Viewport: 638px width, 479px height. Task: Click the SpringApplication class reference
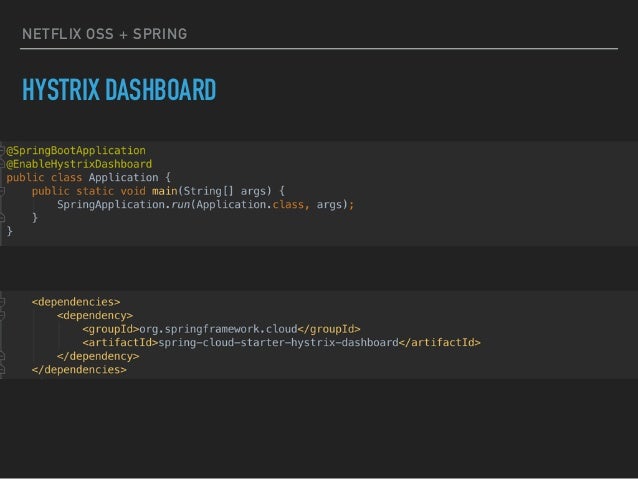[x=112, y=205]
